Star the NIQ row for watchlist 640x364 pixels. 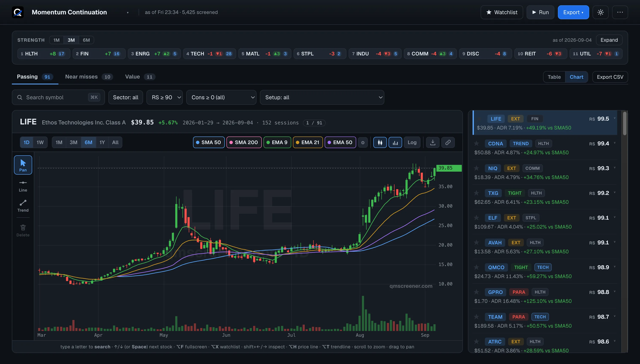tap(476, 168)
